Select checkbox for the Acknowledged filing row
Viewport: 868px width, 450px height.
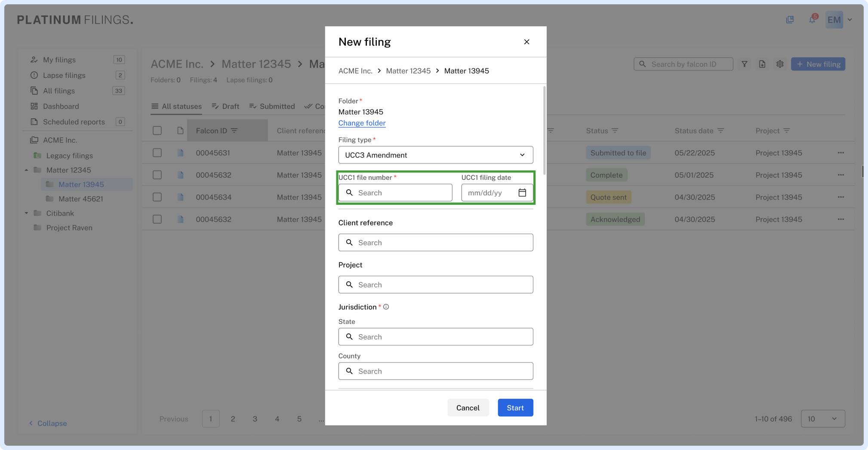[157, 219]
